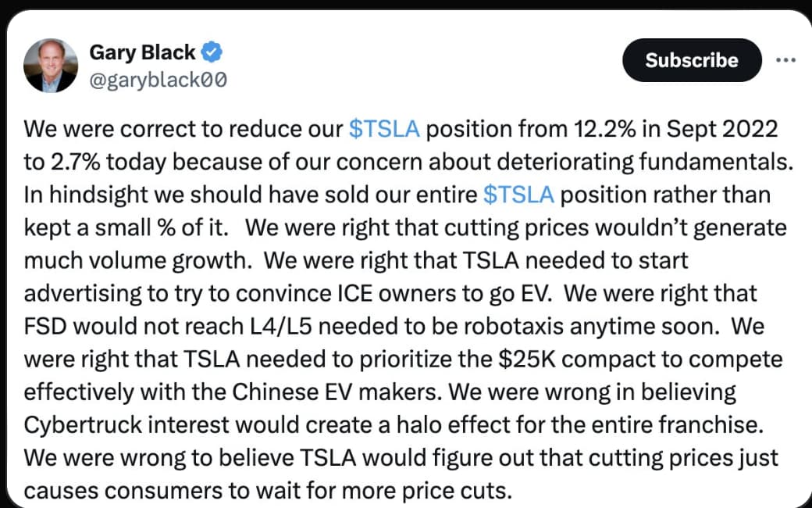
Task: Open the three-dot more options menu
Action: [x=785, y=60]
